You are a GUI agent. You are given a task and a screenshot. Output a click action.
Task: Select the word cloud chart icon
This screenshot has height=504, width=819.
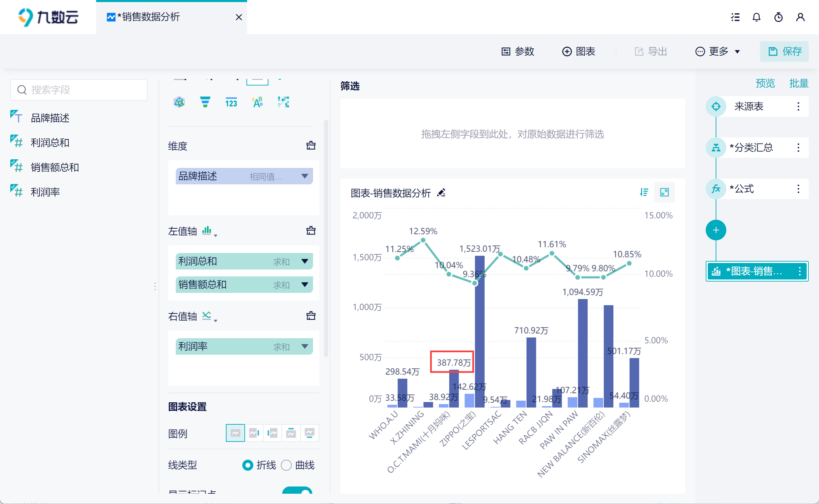tap(257, 102)
